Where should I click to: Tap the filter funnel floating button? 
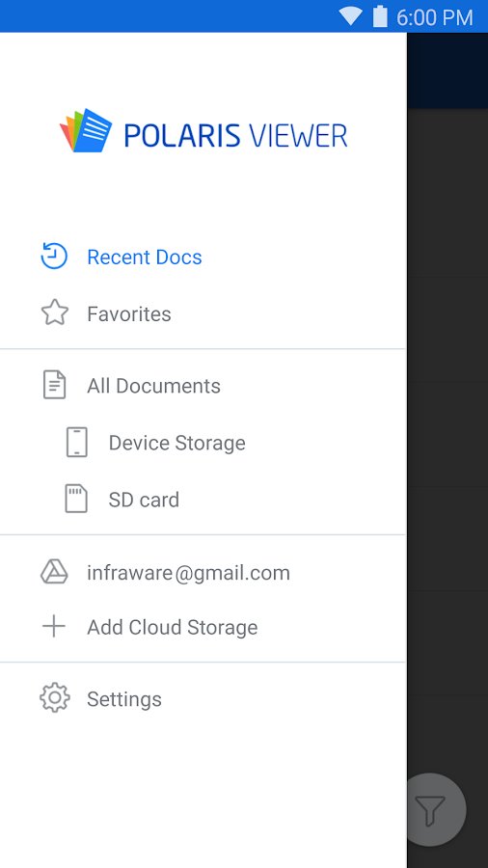pos(430,810)
